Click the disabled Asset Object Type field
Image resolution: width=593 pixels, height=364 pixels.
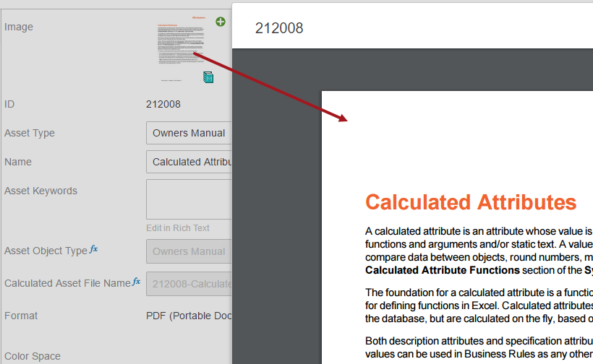pyautogui.click(x=189, y=251)
